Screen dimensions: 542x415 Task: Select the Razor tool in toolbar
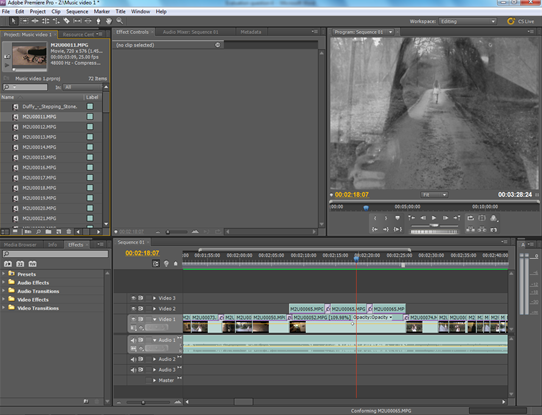tap(66, 21)
